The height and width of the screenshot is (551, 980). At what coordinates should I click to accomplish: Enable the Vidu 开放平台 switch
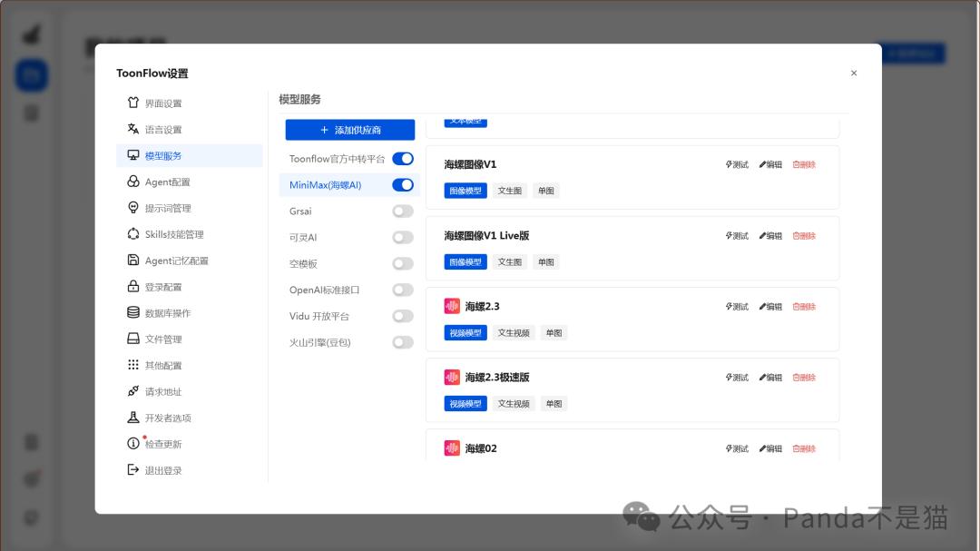[403, 317]
